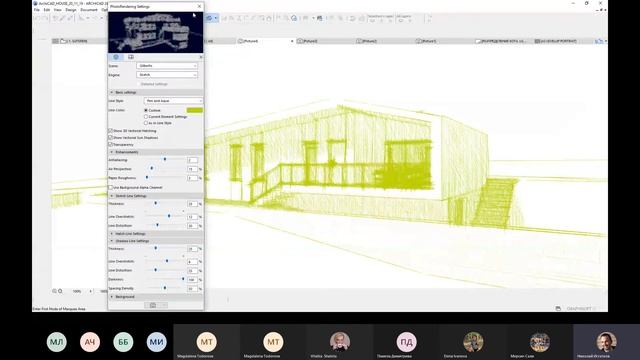Toggle Show Vectorial Sun Shadows checkbox
Screen dimensions: 640x360
click(111, 138)
